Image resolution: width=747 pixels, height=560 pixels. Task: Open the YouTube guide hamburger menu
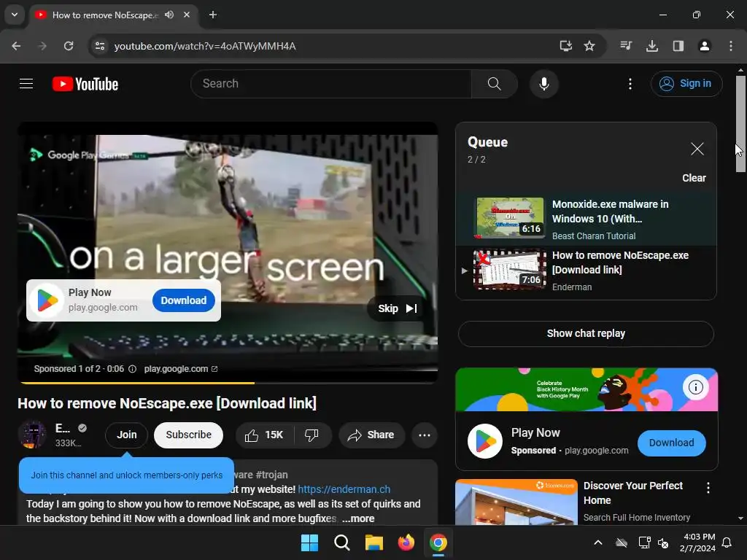(26, 84)
